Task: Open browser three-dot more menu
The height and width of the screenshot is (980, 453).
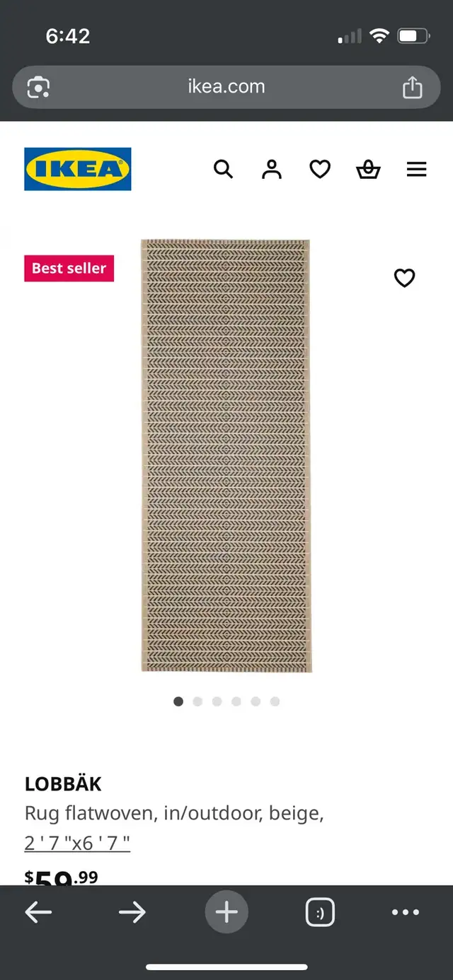Action: click(406, 912)
